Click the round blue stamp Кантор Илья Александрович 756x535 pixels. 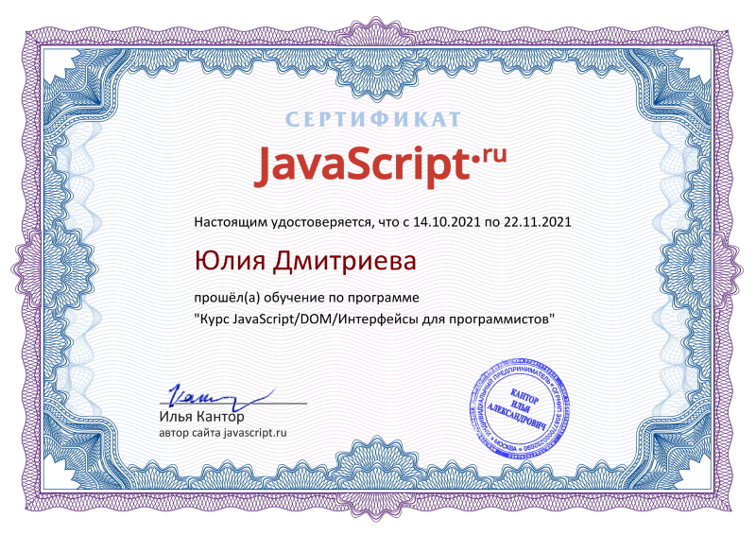(518, 408)
